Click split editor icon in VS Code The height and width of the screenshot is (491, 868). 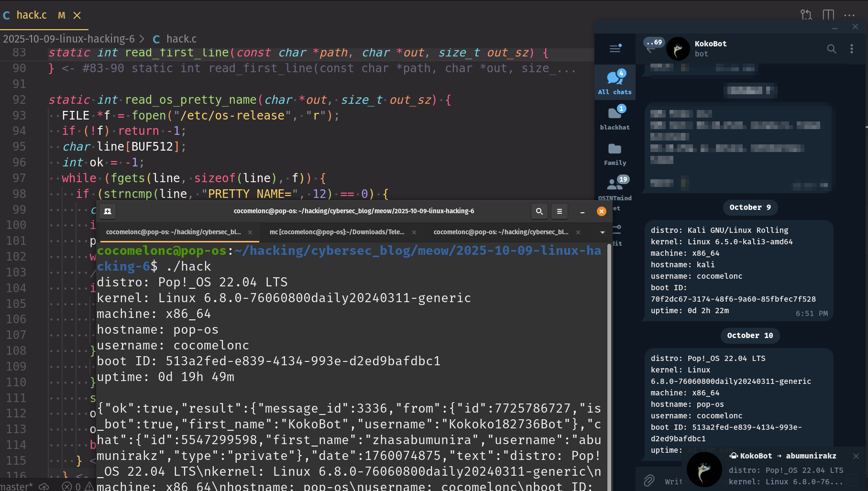coord(828,15)
